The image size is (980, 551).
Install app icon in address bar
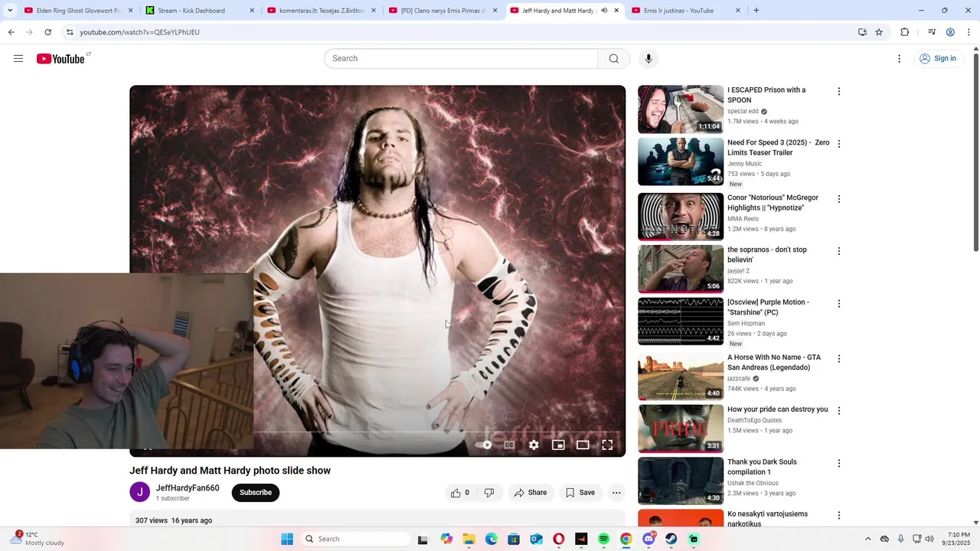862,32
